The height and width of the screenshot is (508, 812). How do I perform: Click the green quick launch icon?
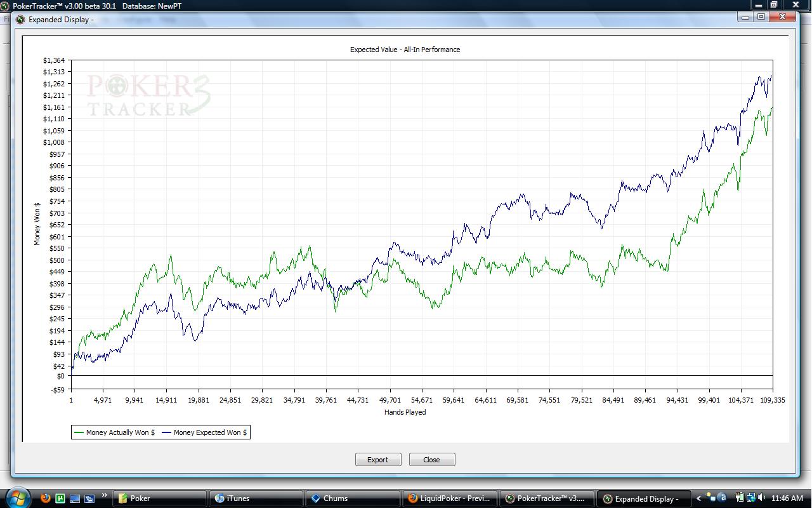point(60,498)
